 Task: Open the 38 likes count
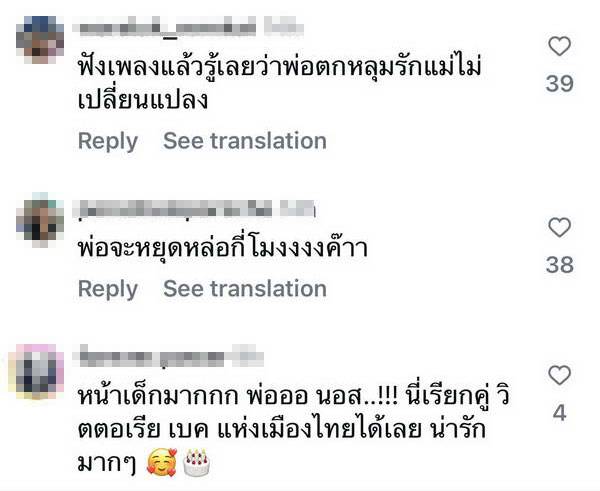(x=559, y=264)
